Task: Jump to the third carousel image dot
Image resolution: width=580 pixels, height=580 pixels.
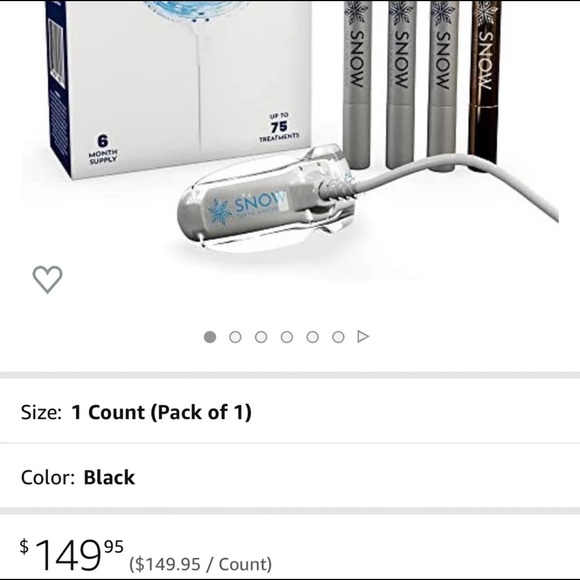Action: pyautogui.click(x=261, y=337)
